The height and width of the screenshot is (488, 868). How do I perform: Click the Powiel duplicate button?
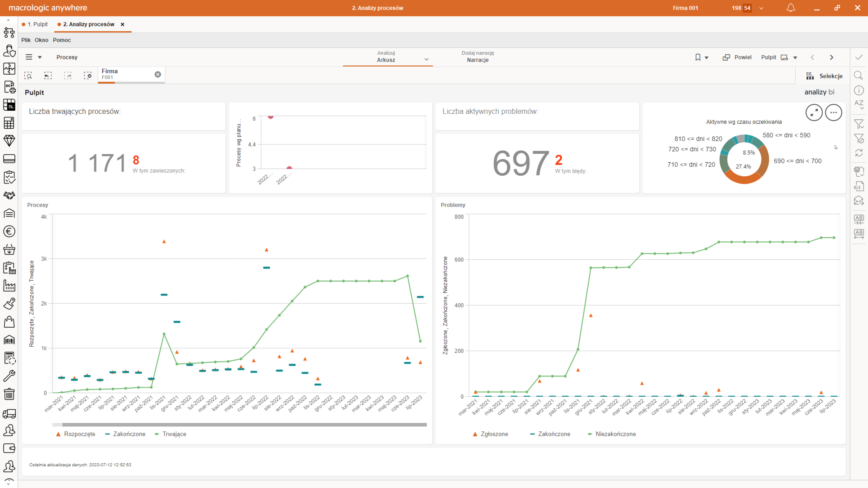(x=737, y=57)
